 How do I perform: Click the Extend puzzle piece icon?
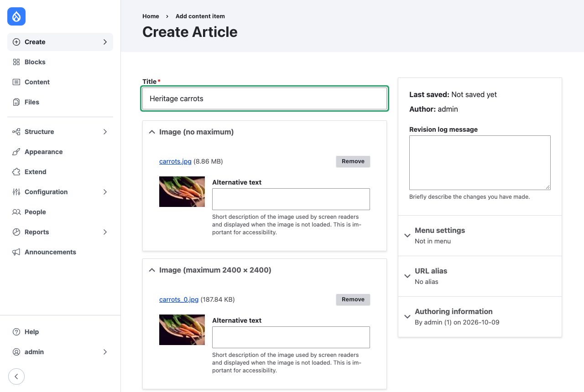tap(16, 172)
